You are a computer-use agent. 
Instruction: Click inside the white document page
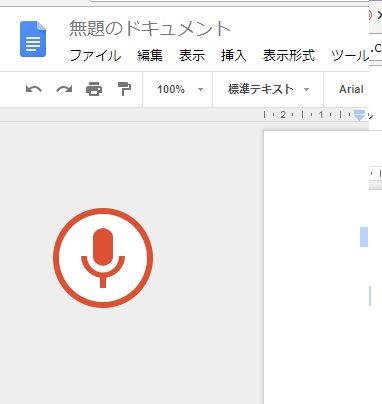pyautogui.click(x=316, y=267)
